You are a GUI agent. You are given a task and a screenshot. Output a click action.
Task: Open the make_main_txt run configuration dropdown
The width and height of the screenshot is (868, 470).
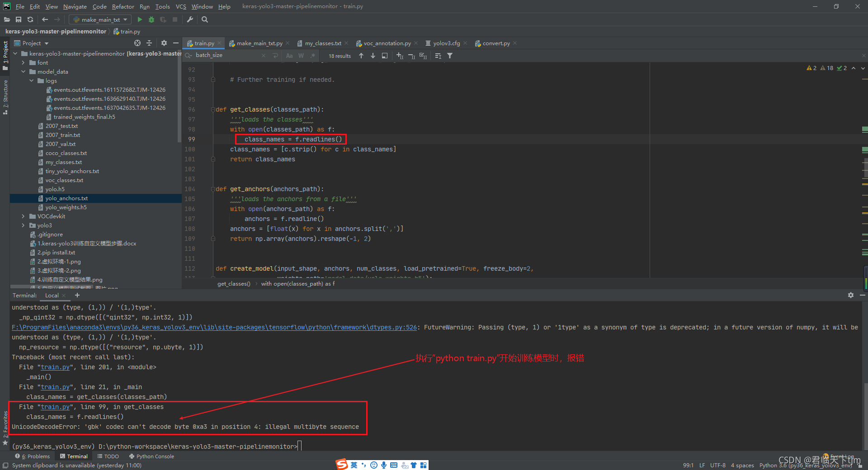(x=125, y=19)
